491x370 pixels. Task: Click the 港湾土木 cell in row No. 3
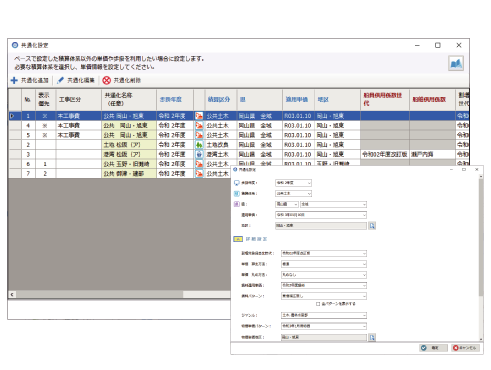click(221, 155)
